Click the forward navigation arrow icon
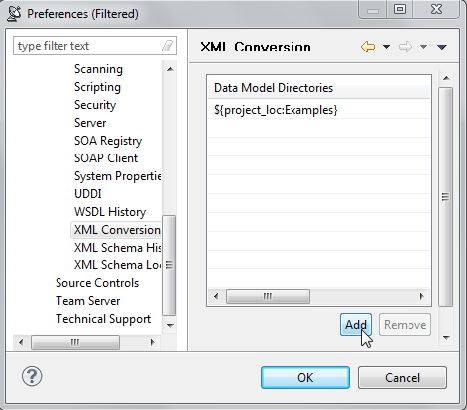This screenshot has height=410, width=467. coord(405,47)
